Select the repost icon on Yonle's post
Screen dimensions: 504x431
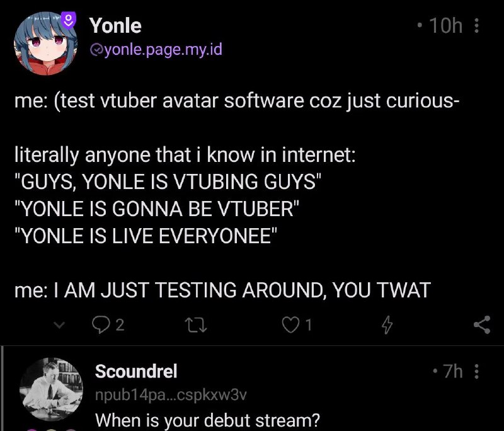197,326
